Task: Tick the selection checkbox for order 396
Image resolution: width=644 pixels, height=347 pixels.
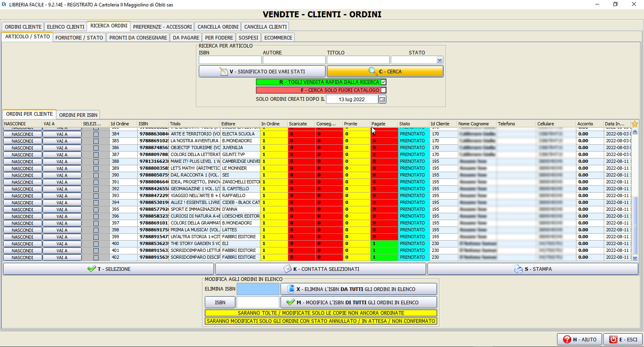Action: [x=96, y=216]
